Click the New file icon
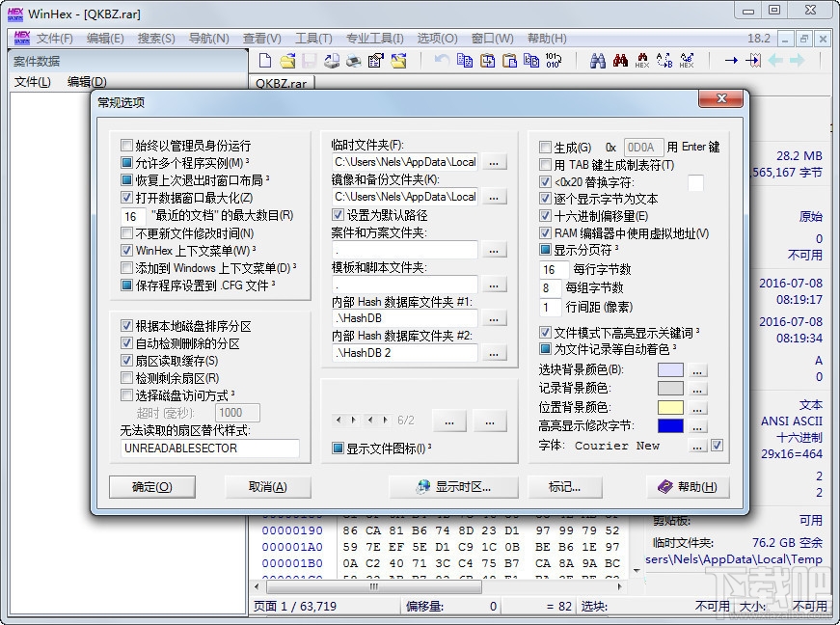 pyautogui.click(x=263, y=60)
